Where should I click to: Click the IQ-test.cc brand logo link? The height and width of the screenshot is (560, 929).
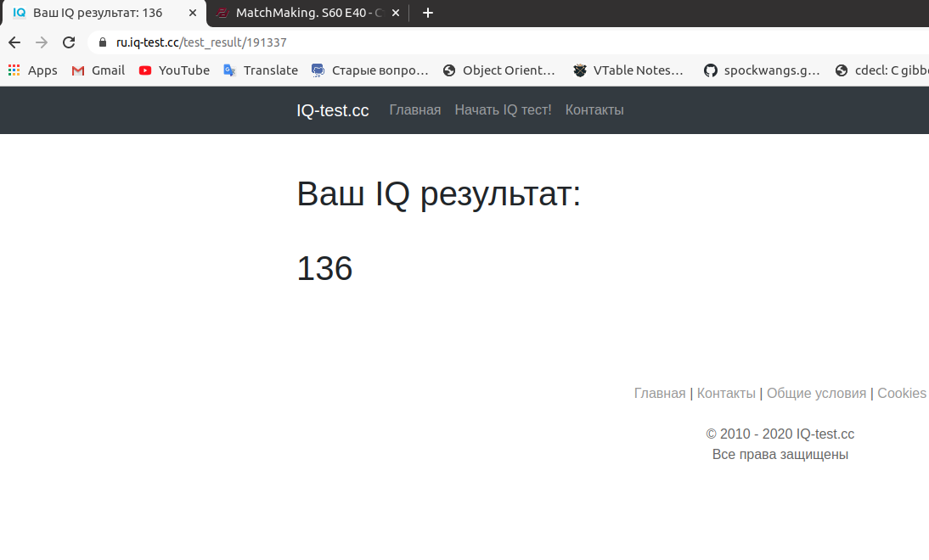click(332, 110)
